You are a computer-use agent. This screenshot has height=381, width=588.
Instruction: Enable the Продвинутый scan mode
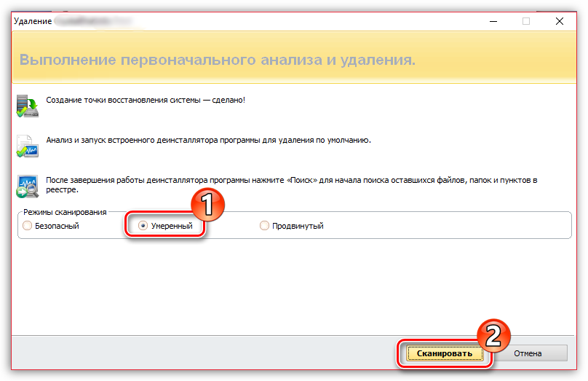point(264,226)
